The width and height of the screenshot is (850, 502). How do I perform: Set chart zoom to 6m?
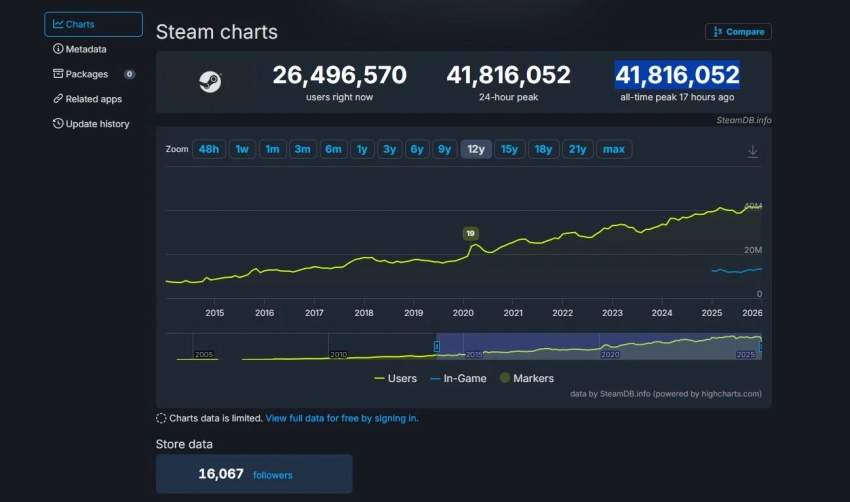[333, 149]
